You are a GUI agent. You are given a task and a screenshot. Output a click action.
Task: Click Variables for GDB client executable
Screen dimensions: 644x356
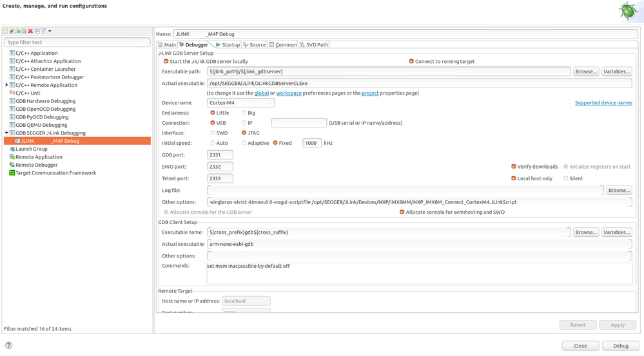pyautogui.click(x=616, y=232)
